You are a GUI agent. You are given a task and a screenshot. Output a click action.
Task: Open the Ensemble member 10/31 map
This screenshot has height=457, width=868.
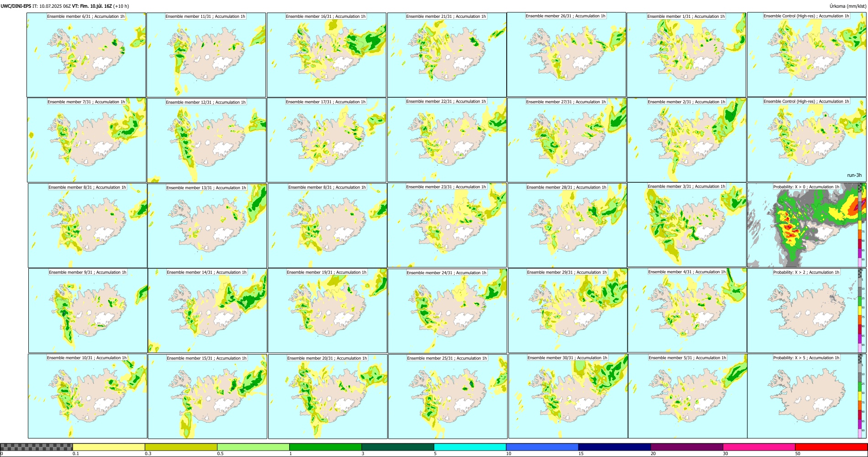pyautogui.click(x=88, y=396)
